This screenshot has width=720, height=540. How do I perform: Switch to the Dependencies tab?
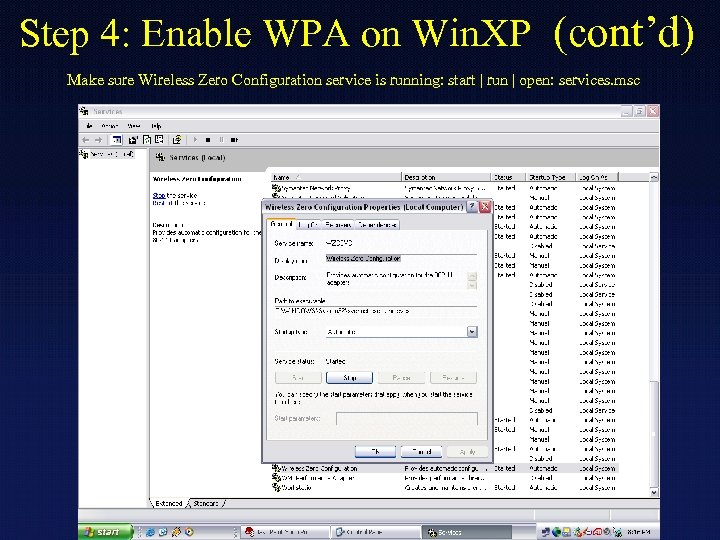point(377,225)
